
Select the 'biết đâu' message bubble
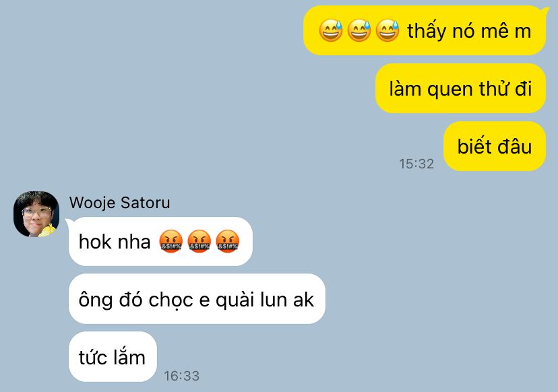(494, 146)
